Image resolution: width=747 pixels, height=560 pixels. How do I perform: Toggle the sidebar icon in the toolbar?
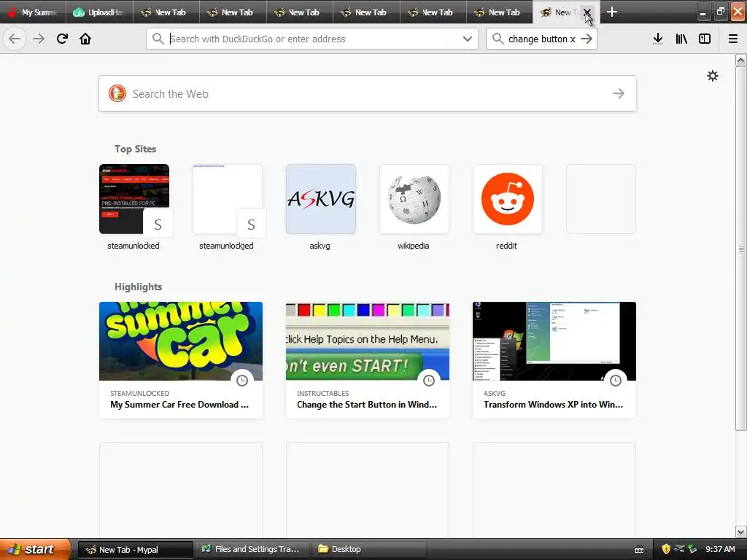point(705,39)
